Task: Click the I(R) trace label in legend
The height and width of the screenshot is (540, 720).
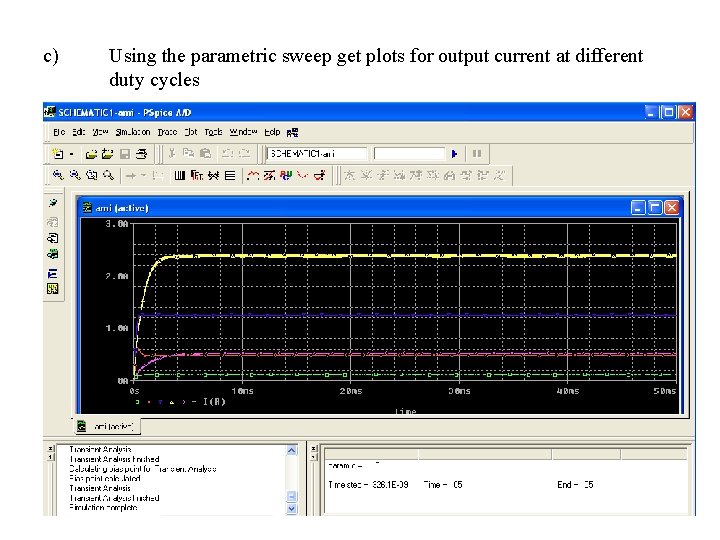Action: tap(214, 402)
